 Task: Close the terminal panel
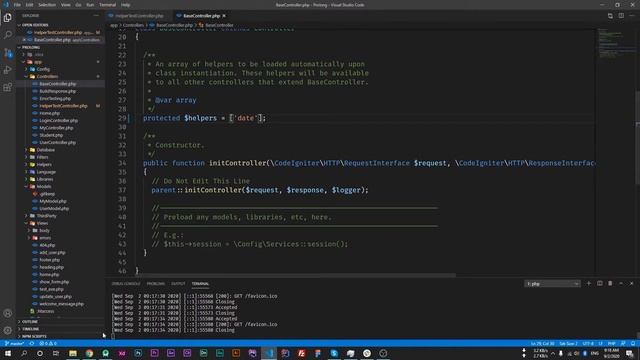(631, 283)
